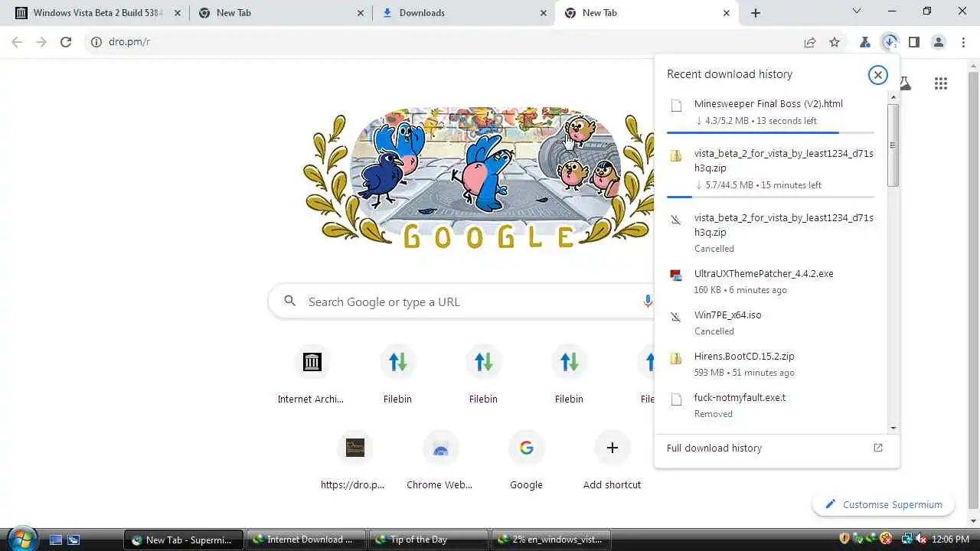Click the page's vertical scrollbar
This screenshot has width=980, height=551.
974,291
